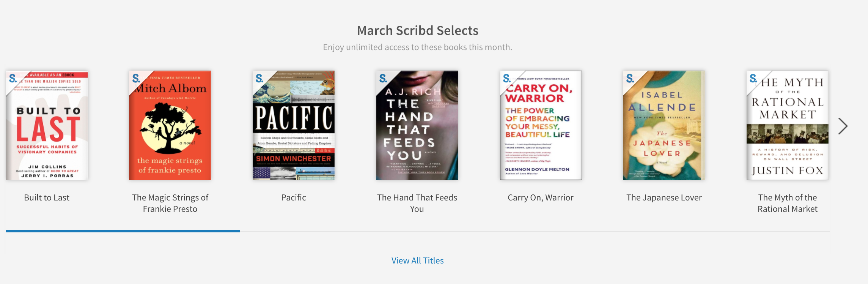Screen dimensions: 868x284
Task: Click The Magic Strings of Frankie Presto title
Action: click(x=170, y=203)
